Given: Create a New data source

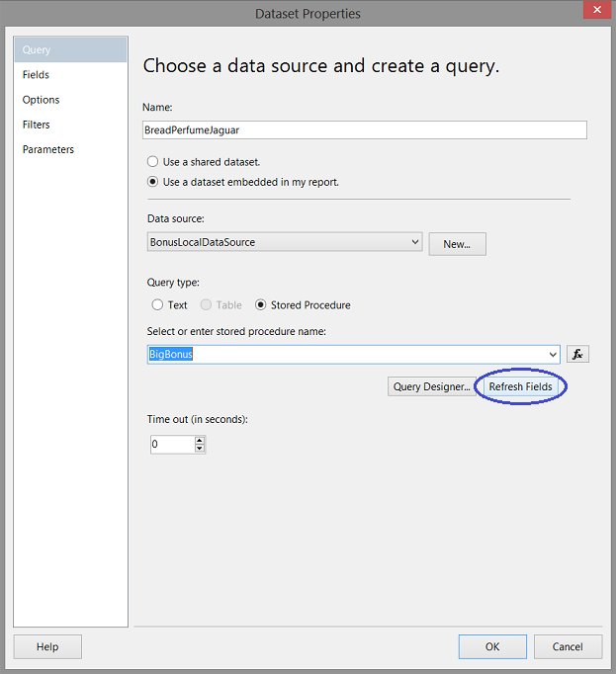Looking at the screenshot, I should [x=457, y=243].
